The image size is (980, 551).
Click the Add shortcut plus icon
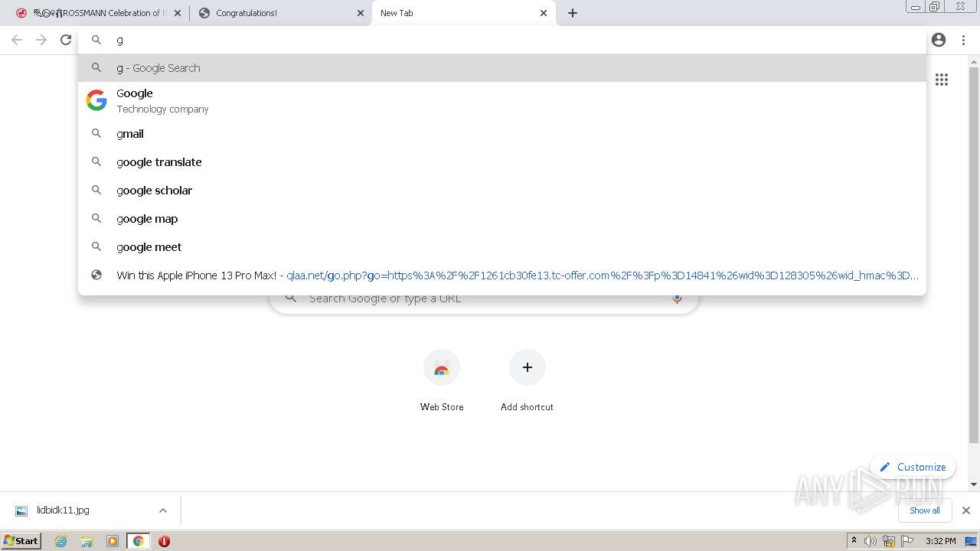tap(528, 367)
